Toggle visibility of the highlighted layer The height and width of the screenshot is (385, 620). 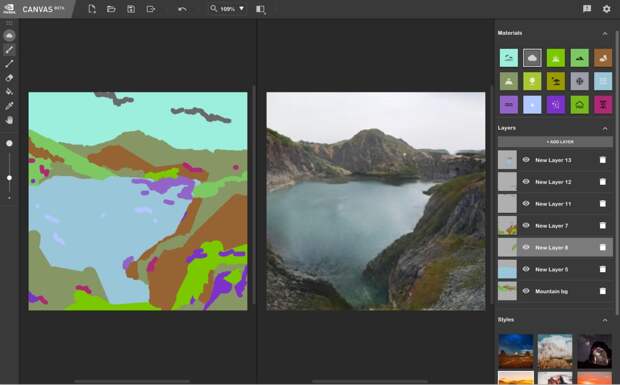tap(526, 247)
